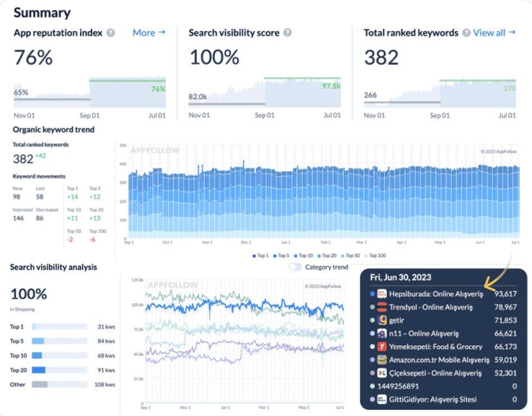
Task: Open the More link for App reputation
Action: click(149, 33)
